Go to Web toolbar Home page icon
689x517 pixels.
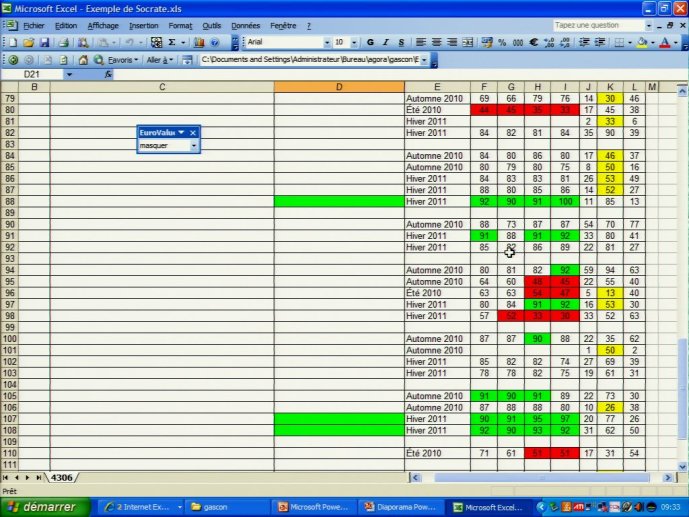tap(83, 60)
